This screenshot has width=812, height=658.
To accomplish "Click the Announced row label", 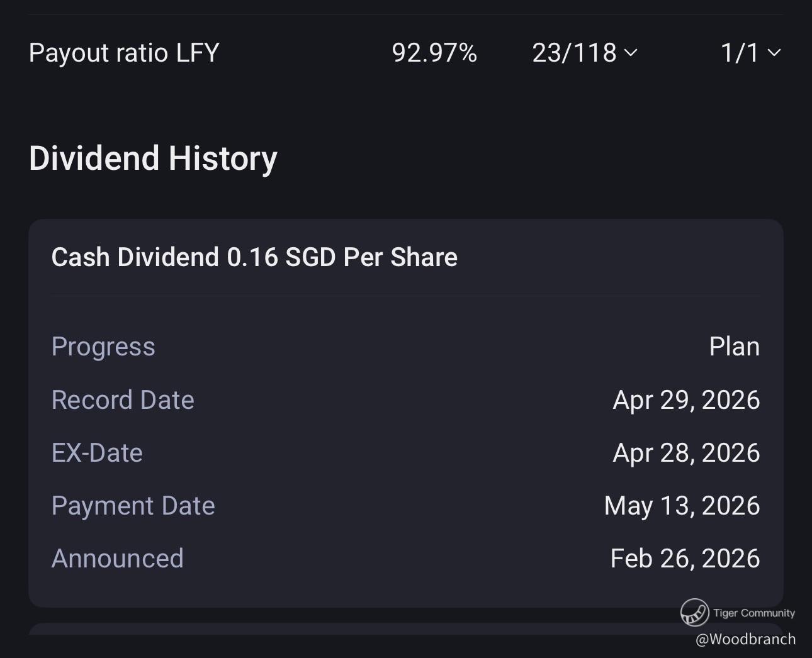I will click(x=117, y=559).
